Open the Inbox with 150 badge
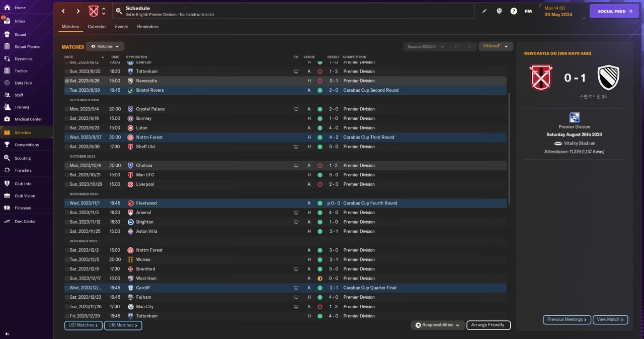The width and height of the screenshot is (644, 339). 7,21
